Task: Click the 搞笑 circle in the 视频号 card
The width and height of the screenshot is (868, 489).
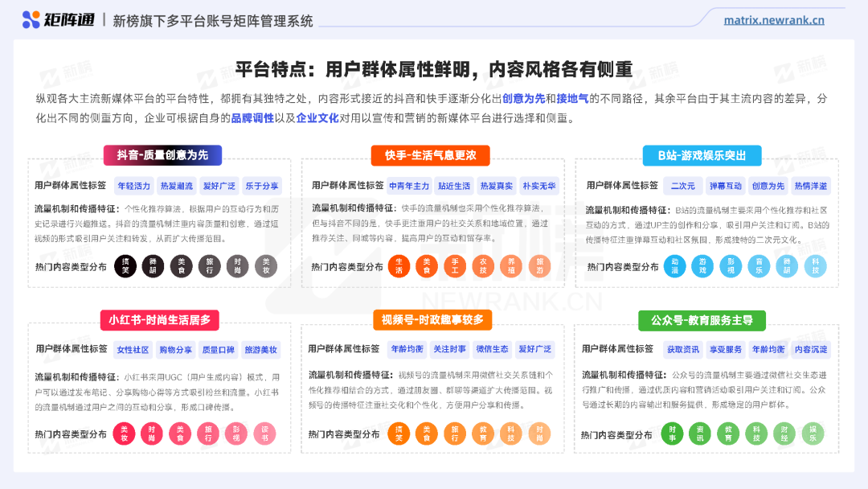Action: tap(399, 434)
